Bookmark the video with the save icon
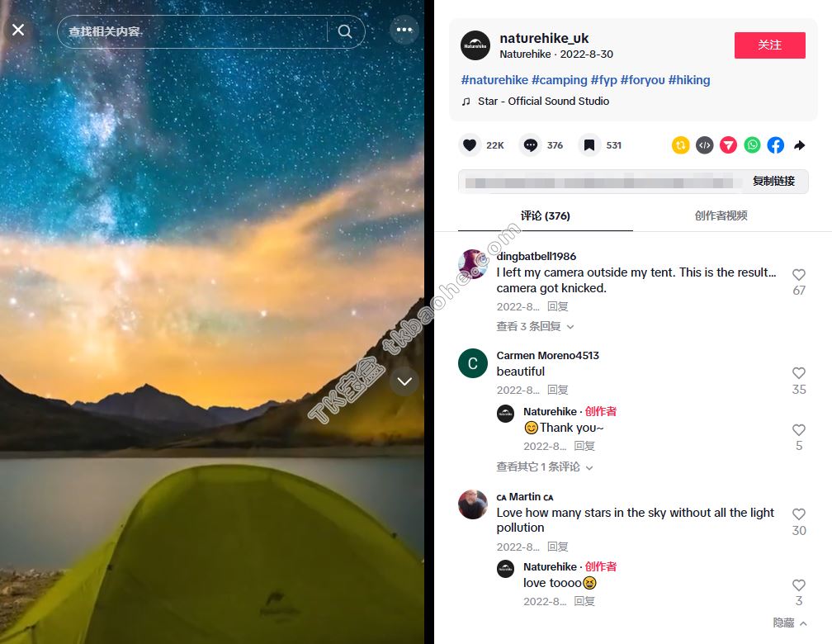Screen dimensions: 832x644 coord(589,145)
